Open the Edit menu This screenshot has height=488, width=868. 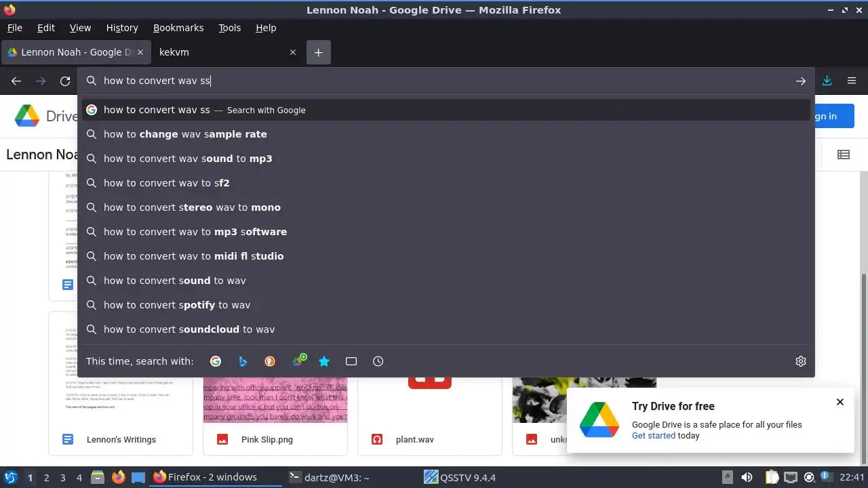pyautogui.click(x=46, y=28)
